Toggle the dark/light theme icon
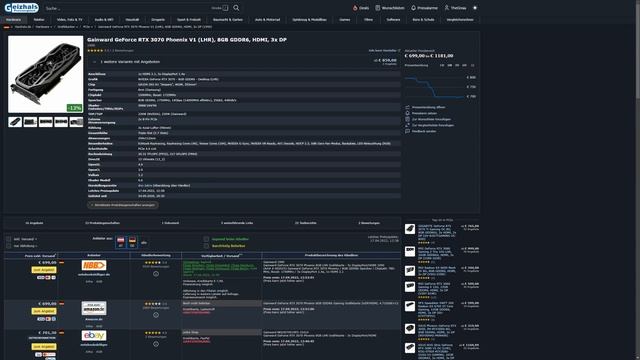This screenshot has width=640, height=360. 475,8
